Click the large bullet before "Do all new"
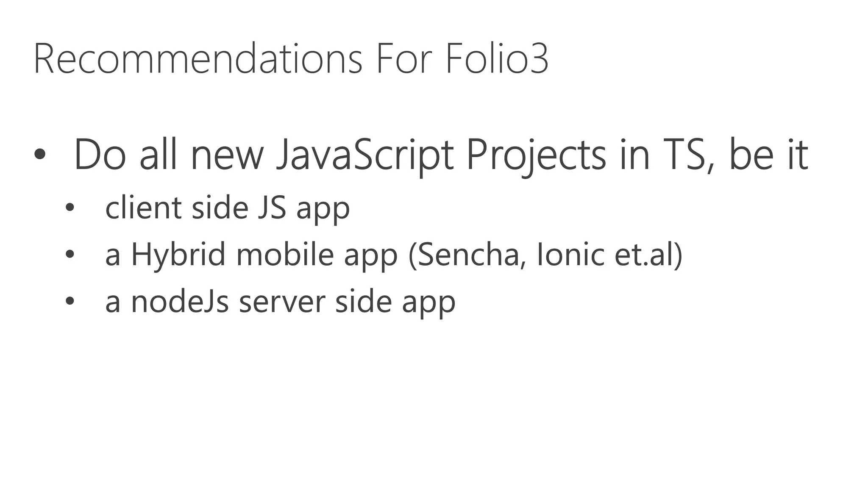 [40, 154]
